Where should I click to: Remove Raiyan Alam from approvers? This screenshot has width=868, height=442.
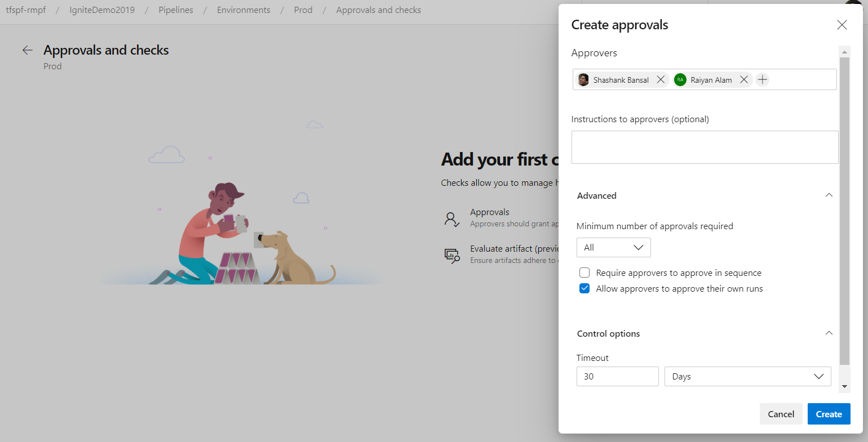click(744, 80)
